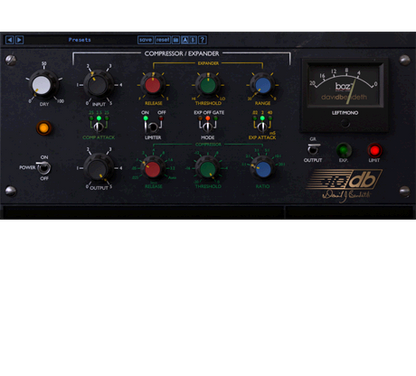The height and width of the screenshot is (376, 416).
Task: Click the orange power indicator lamp
Action: pyautogui.click(x=44, y=128)
